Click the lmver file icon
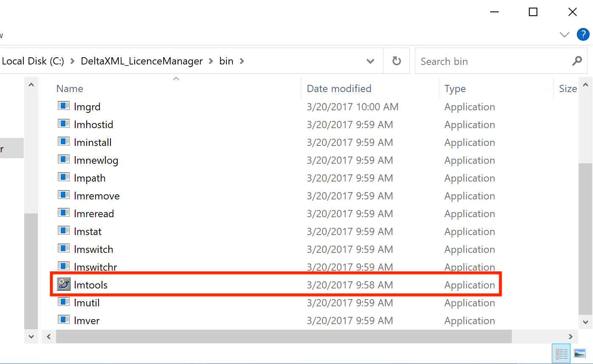 (64, 320)
